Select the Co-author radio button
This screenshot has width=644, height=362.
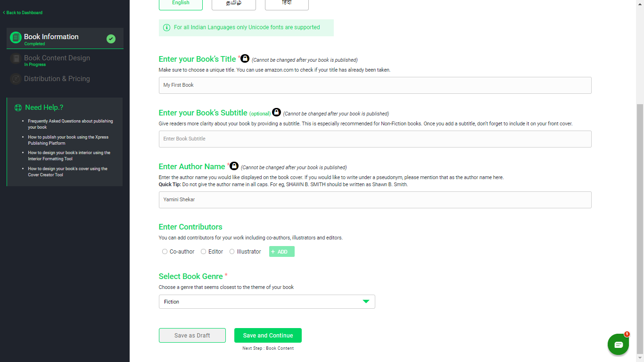pyautogui.click(x=165, y=251)
